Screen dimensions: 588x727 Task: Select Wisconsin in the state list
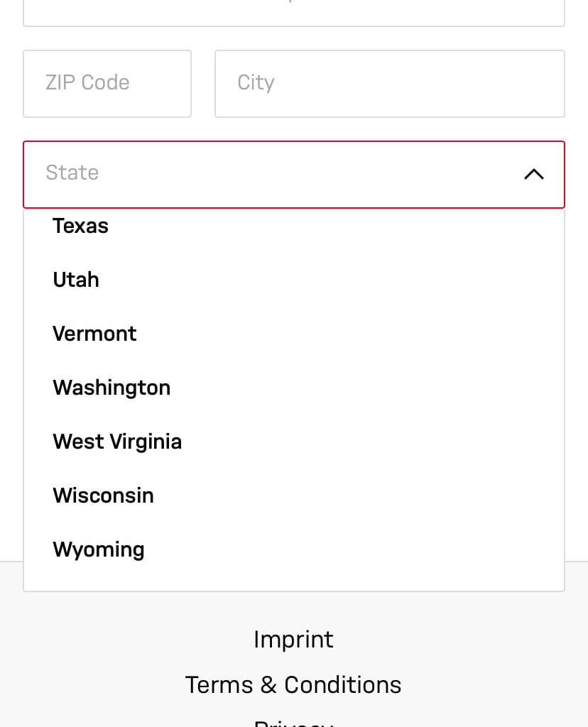pyautogui.click(x=103, y=496)
